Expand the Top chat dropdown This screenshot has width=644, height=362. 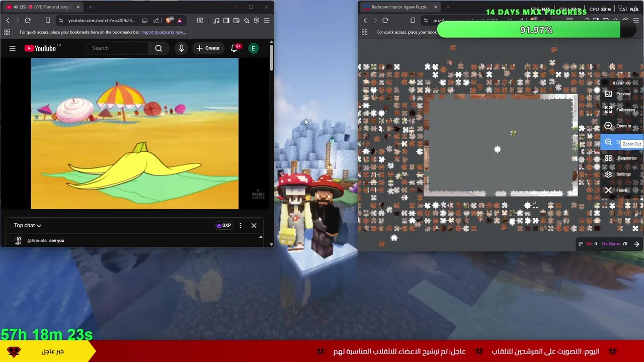28,225
